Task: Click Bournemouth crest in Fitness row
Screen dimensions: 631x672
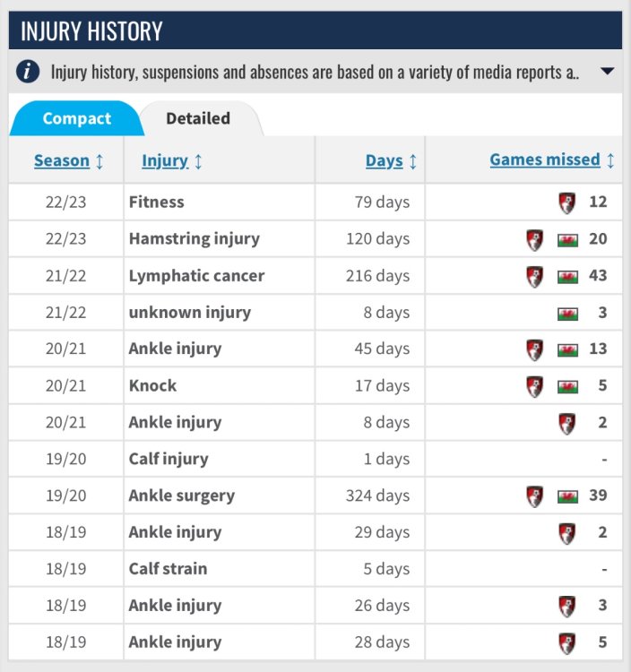Action: [566, 202]
